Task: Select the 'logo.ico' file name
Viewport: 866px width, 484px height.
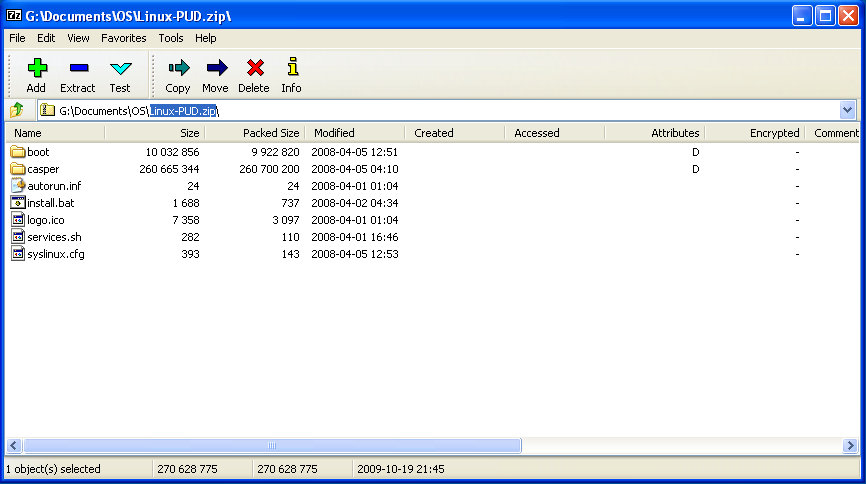Action: tap(46, 220)
